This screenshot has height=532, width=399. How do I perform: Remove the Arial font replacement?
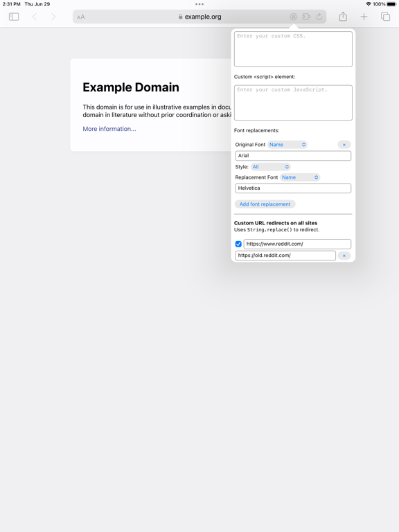click(344, 145)
